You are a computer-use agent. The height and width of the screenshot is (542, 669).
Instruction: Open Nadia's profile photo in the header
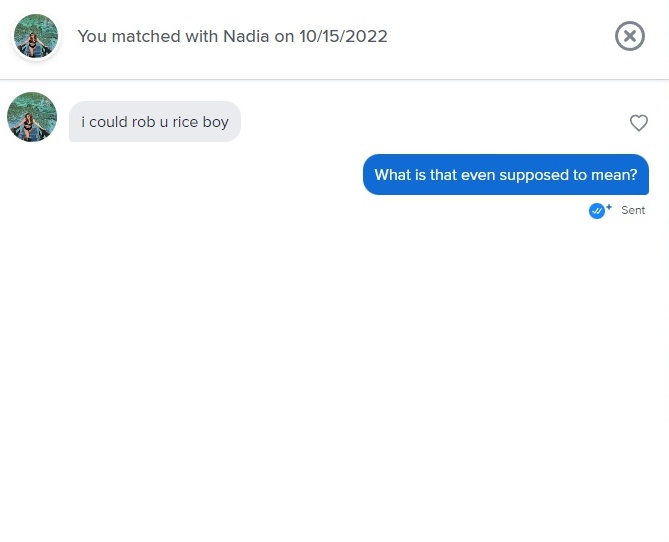pos(36,36)
